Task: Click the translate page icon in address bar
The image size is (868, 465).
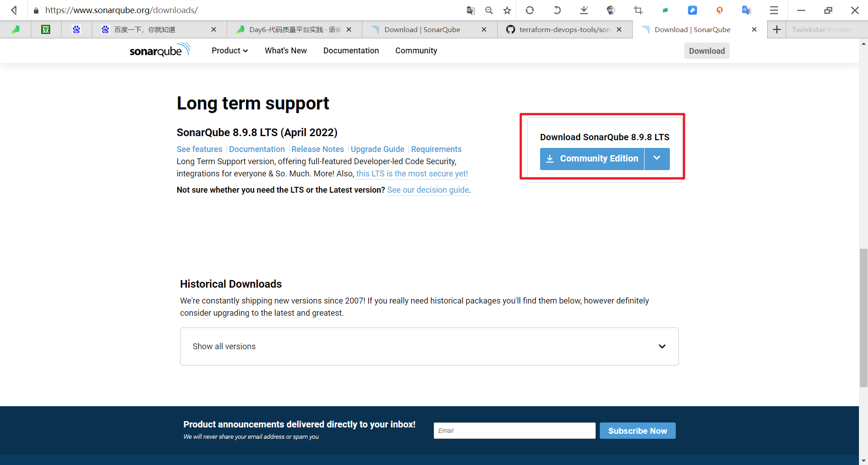Action: coord(471,10)
